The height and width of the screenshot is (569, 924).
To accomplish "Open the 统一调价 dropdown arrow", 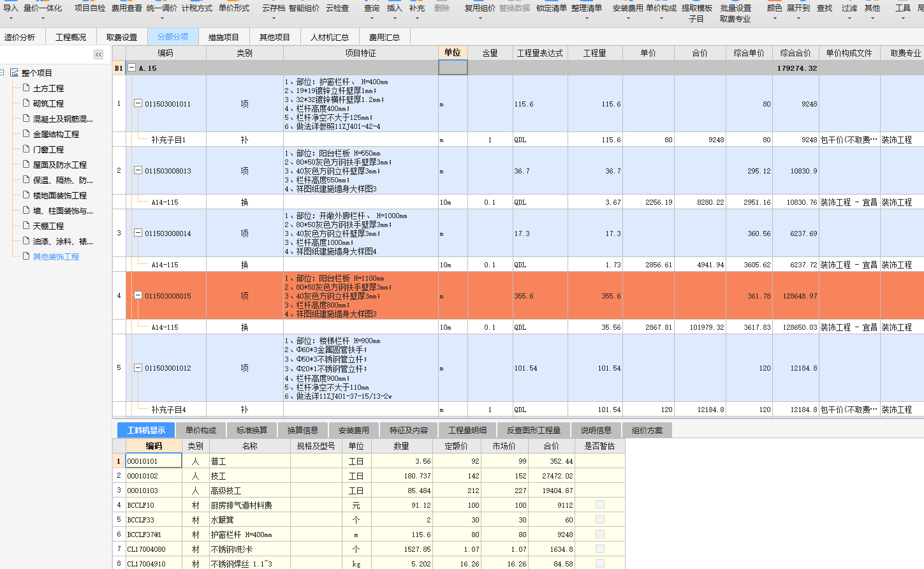I will (162, 18).
